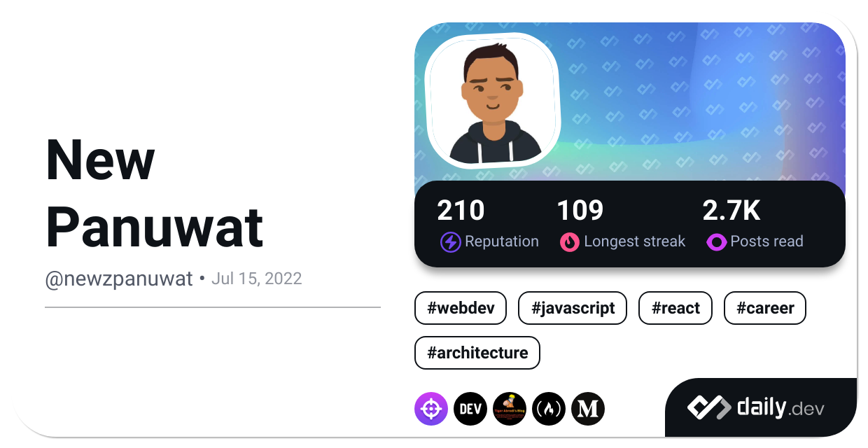The height and width of the screenshot is (448, 868).
Task: Click the Jul 15, 2022 join date
Action: pyautogui.click(x=256, y=279)
